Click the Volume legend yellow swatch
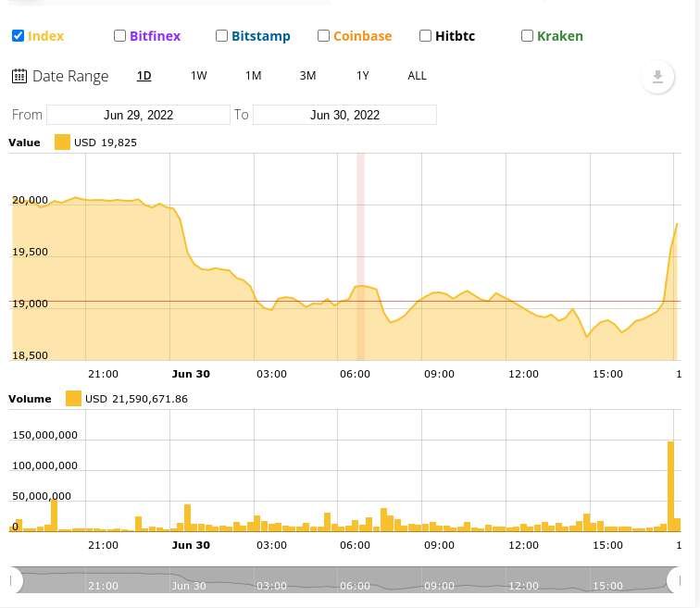 73,398
